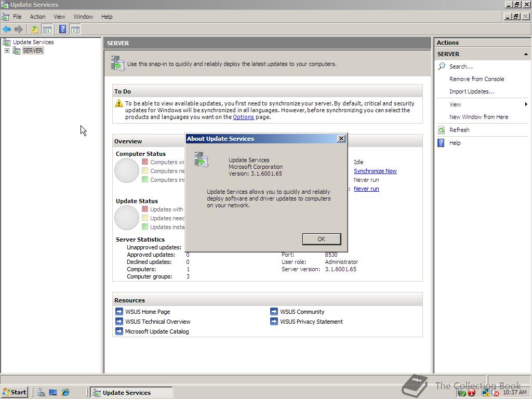Click the Computer groups statistic row

158,276
